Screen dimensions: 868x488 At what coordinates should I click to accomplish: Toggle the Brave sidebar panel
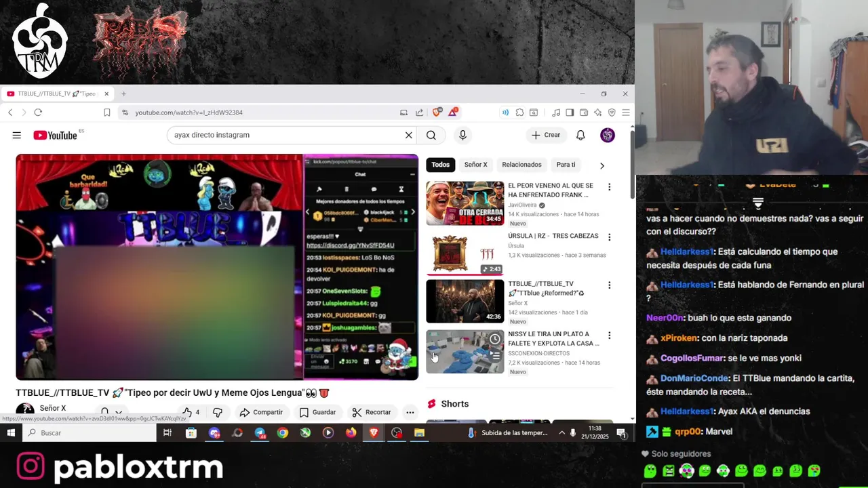coord(570,113)
